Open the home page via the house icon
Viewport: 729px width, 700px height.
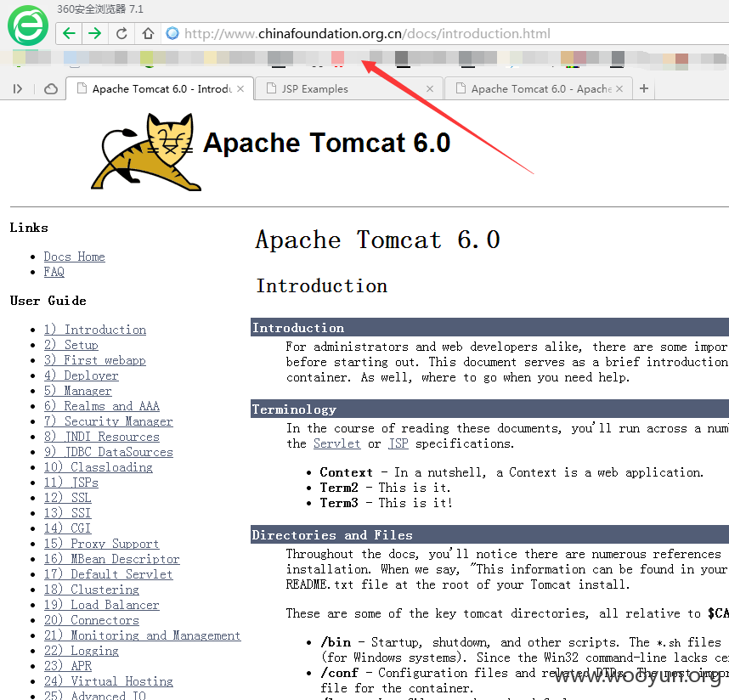148,33
